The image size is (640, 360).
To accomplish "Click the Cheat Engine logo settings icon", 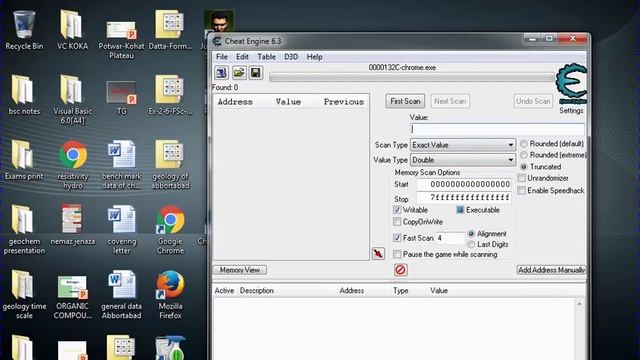I will (x=571, y=84).
